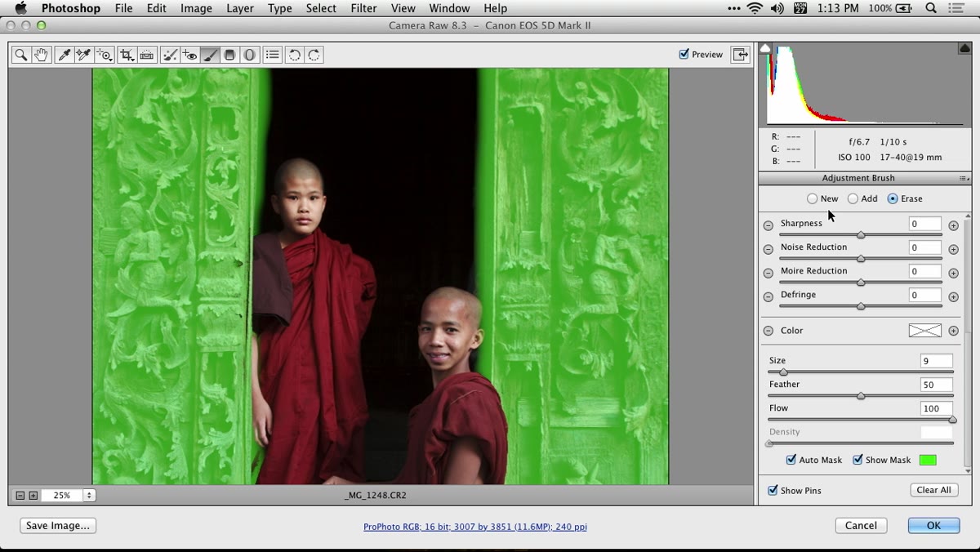Click the Feather value input field
This screenshot has height=552, width=980.
(x=937, y=385)
